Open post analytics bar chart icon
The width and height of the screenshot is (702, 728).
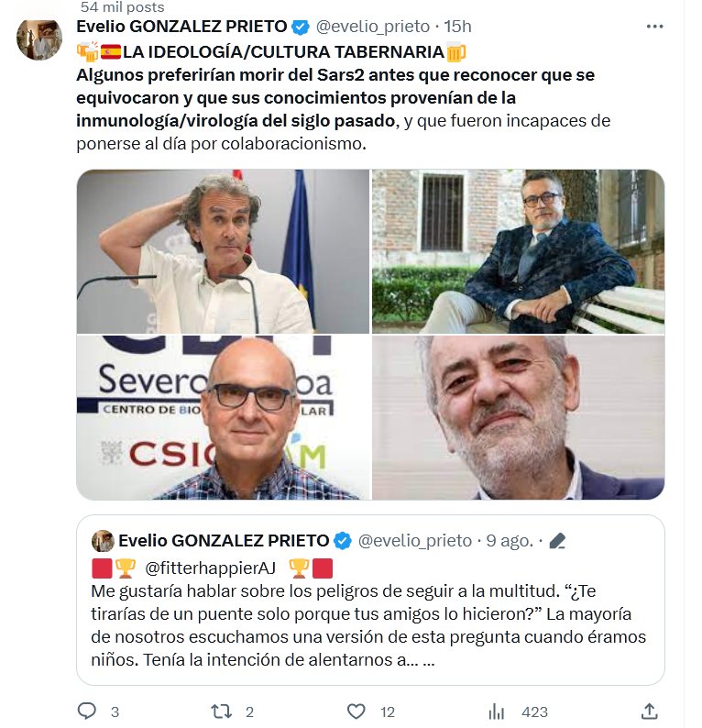click(x=496, y=711)
